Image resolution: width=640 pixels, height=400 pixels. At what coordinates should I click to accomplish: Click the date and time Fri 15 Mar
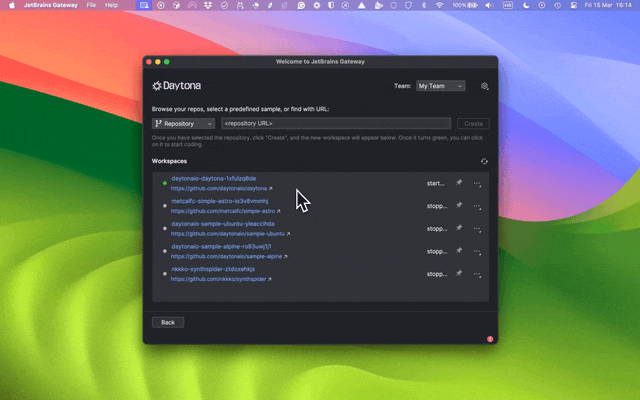[x=608, y=5]
